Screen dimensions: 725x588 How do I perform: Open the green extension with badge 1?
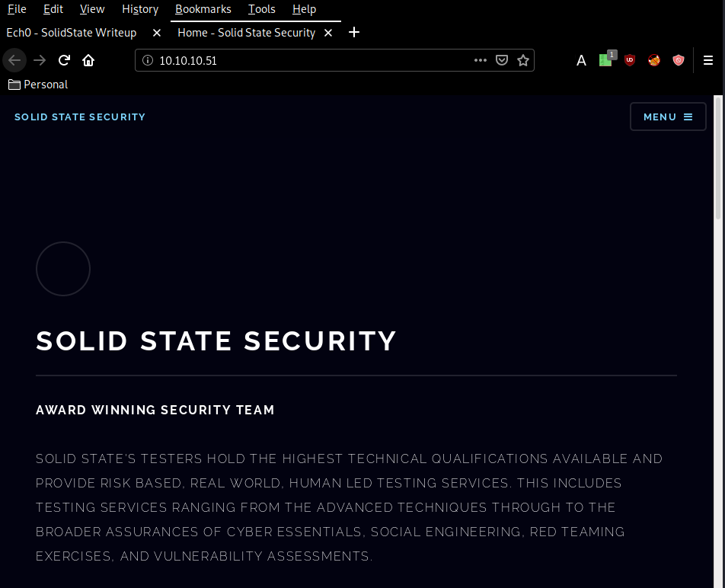605,59
